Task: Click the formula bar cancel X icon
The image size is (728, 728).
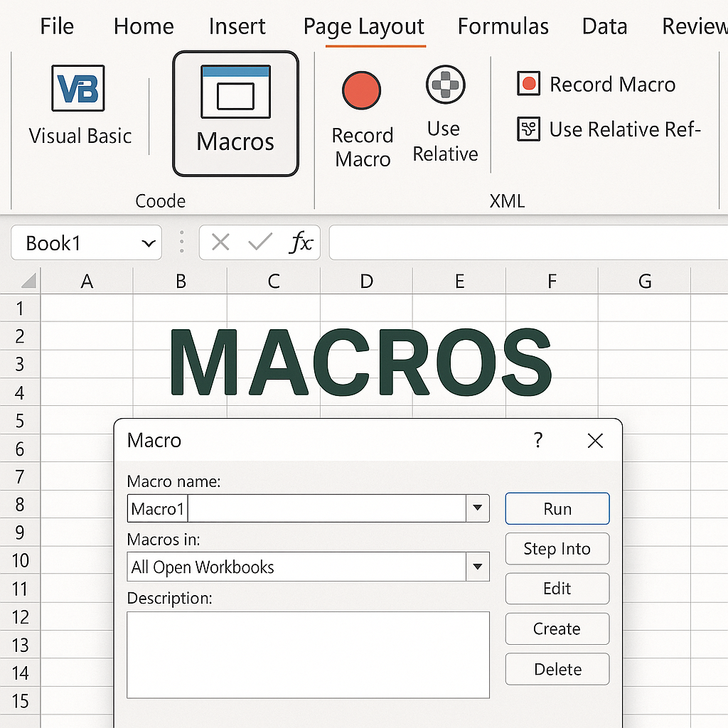Action: click(220, 243)
